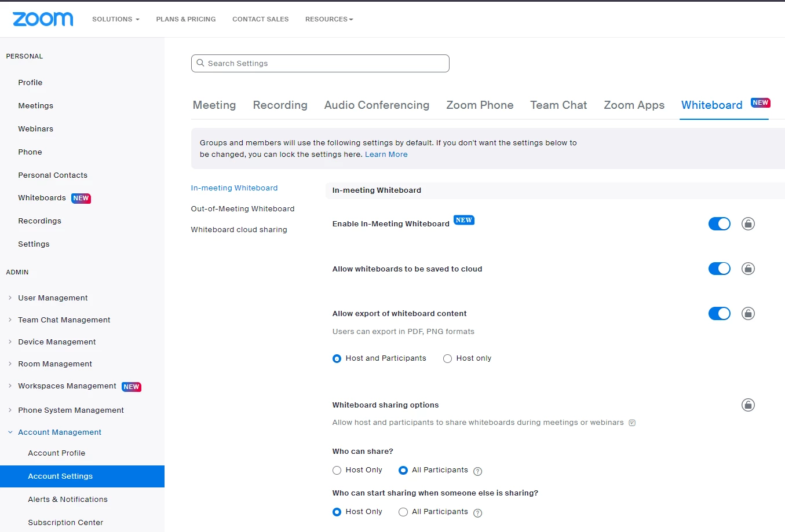This screenshot has width=785, height=532.
Task: Switch to the Recording tab
Action: coord(280,105)
